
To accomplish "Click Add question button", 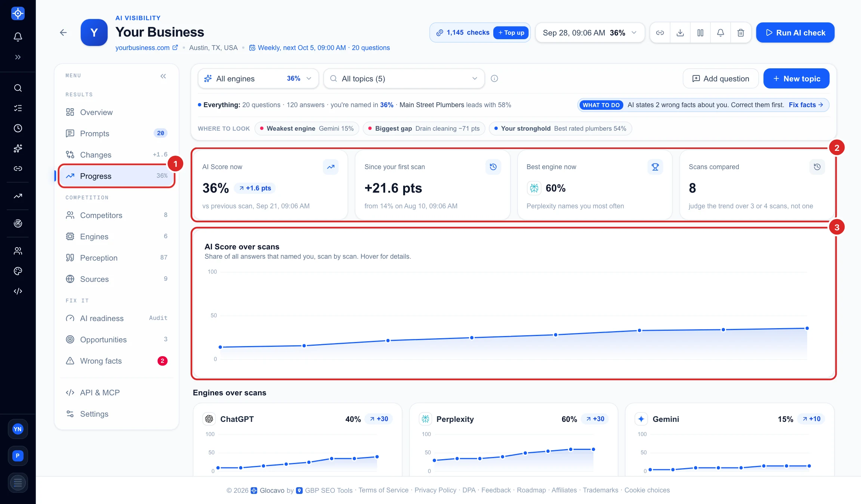I will click(x=720, y=78).
